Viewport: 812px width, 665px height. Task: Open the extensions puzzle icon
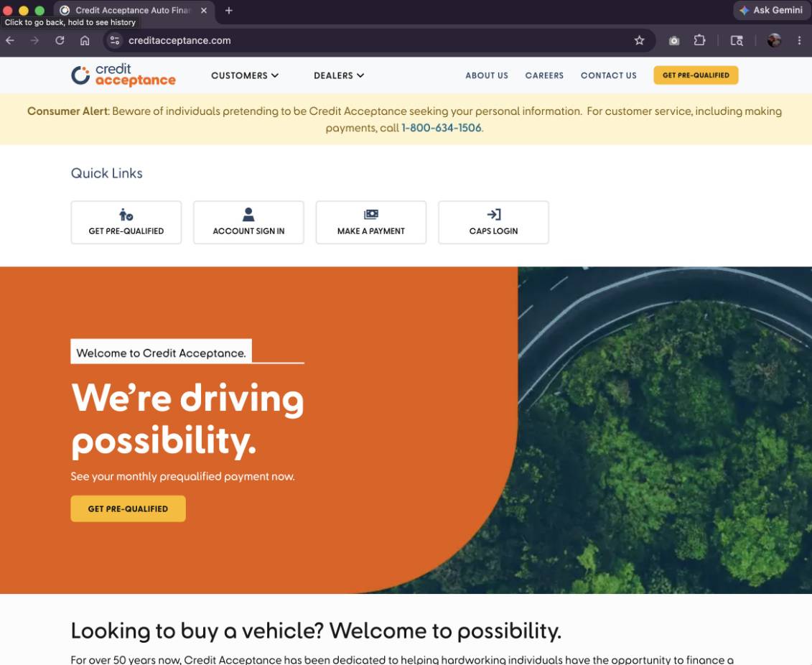(699, 40)
